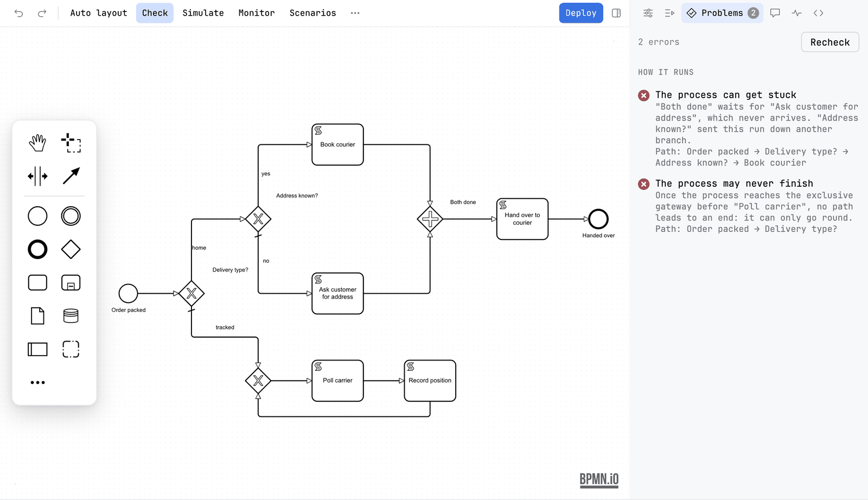The width and height of the screenshot is (868, 500).
Task: Select the Both done parallel gateway
Action: (430, 219)
